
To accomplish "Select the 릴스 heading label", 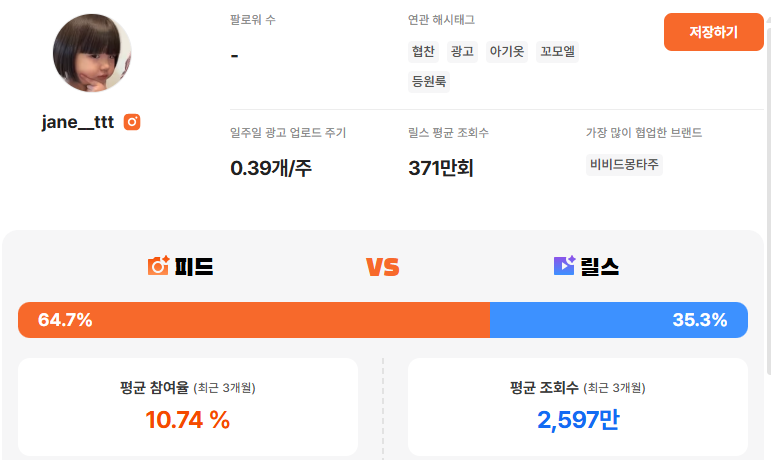I will (600, 266).
